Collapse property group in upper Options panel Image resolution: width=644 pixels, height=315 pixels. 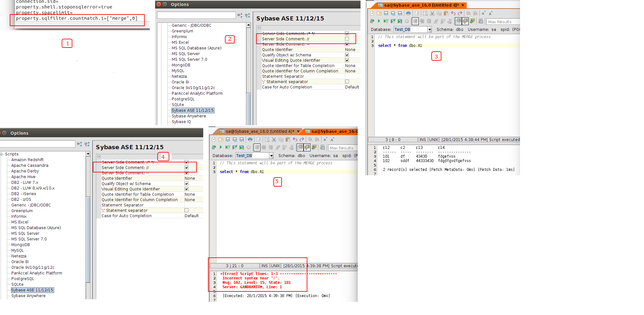(x=259, y=28)
